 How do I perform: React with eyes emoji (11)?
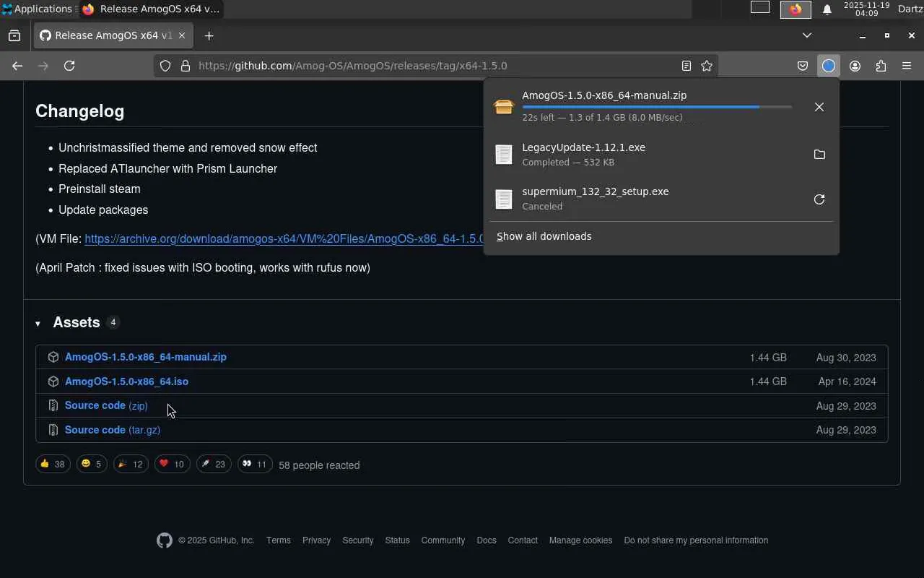(255, 464)
